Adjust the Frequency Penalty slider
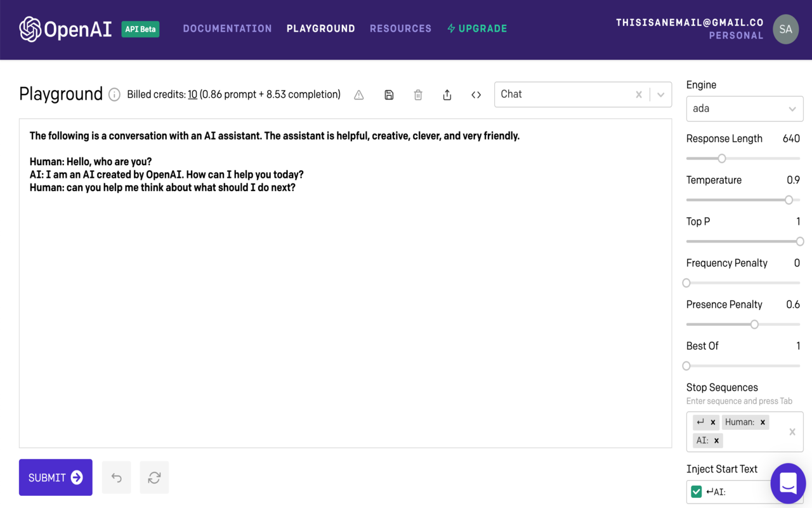Image resolution: width=812 pixels, height=508 pixels. pyautogui.click(x=686, y=283)
